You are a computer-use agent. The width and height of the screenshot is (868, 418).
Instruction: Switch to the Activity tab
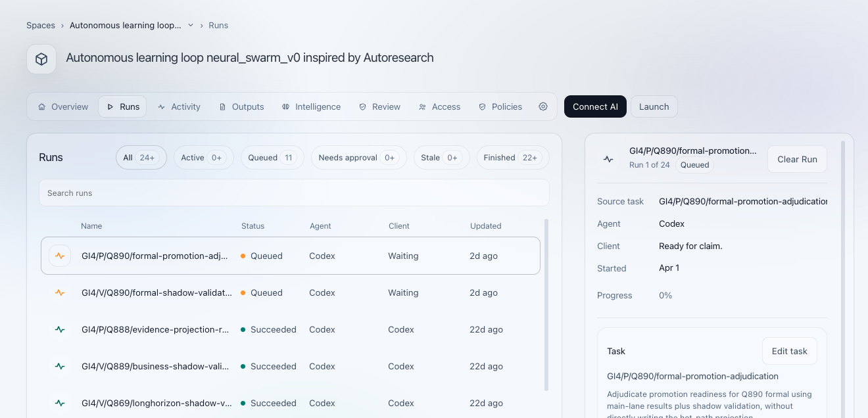pos(179,106)
